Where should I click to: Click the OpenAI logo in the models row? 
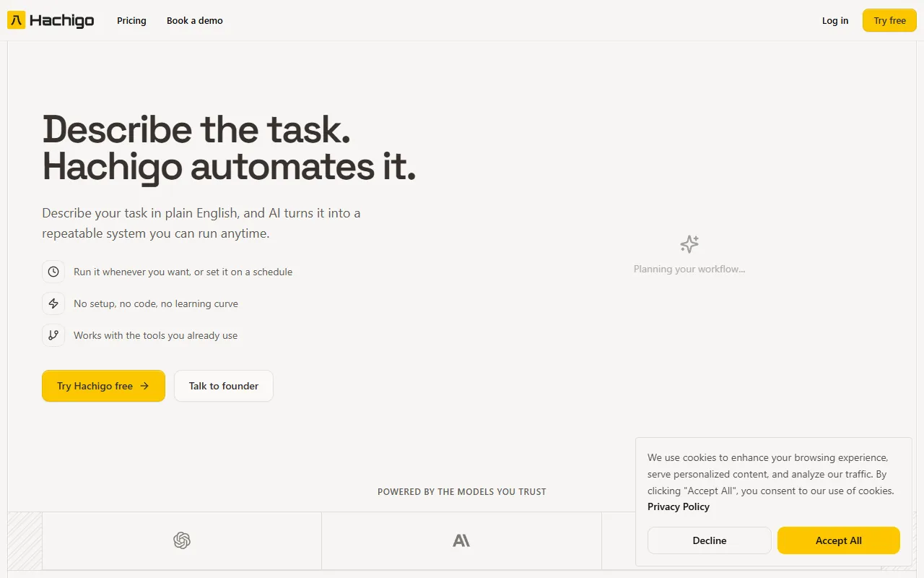[182, 540]
